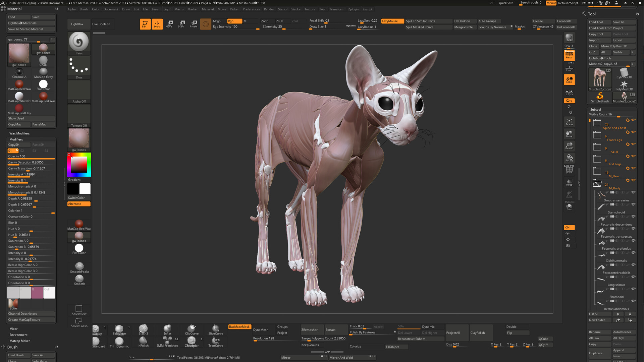The width and height of the screenshot is (644, 362).
Task: Click Save As Startup Material
Action: 31,29
